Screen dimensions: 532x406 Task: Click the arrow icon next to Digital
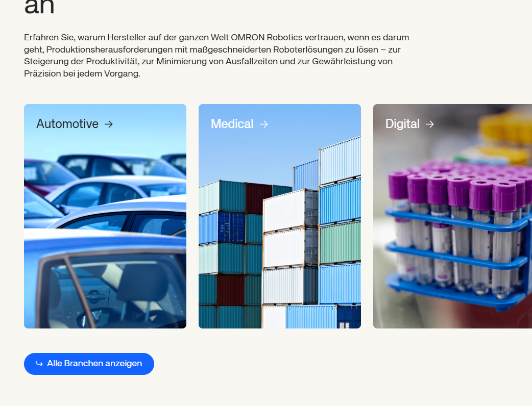click(x=429, y=124)
